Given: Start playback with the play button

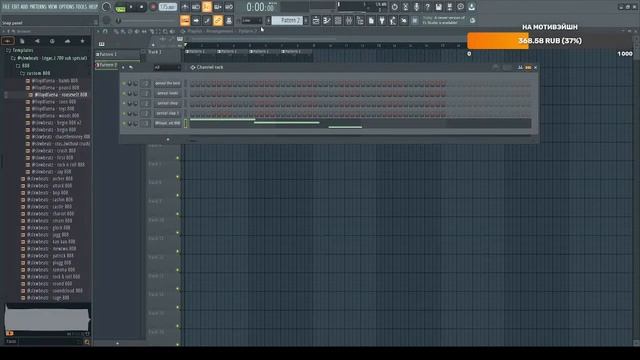Looking at the screenshot, I should (x=131, y=7).
